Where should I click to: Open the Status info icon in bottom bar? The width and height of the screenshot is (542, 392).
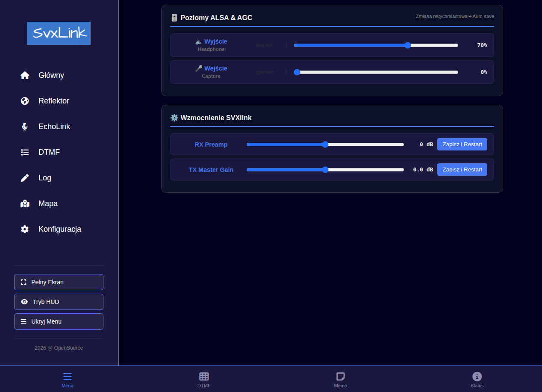(477, 377)
